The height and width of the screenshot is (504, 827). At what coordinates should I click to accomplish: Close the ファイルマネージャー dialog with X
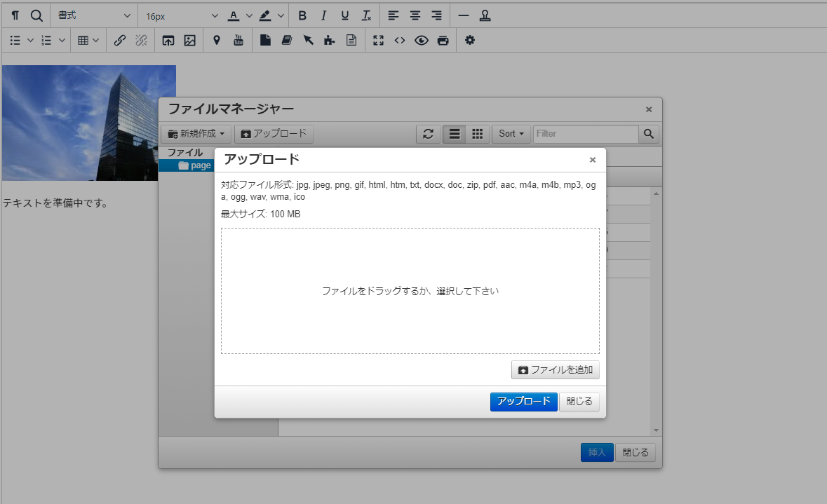point(649,109)
